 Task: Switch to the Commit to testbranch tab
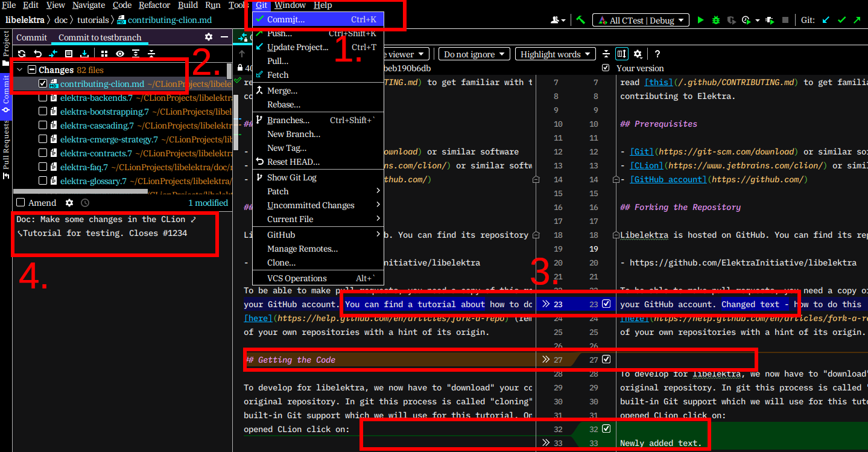point(100,37)
